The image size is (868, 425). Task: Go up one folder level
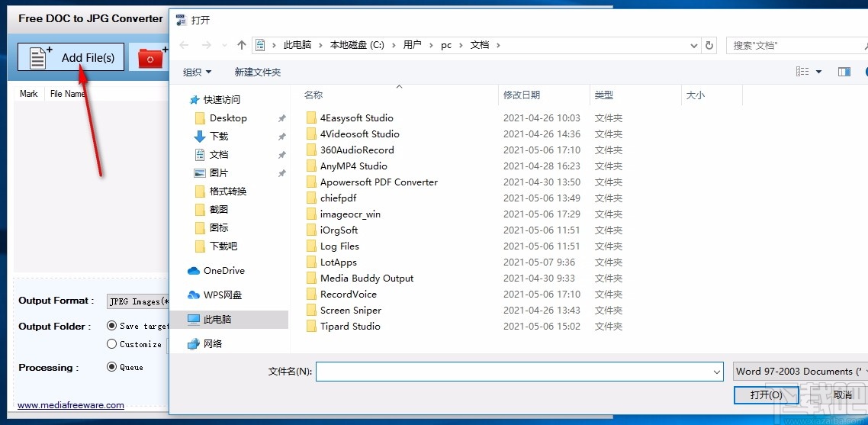[x=241, y=45]
